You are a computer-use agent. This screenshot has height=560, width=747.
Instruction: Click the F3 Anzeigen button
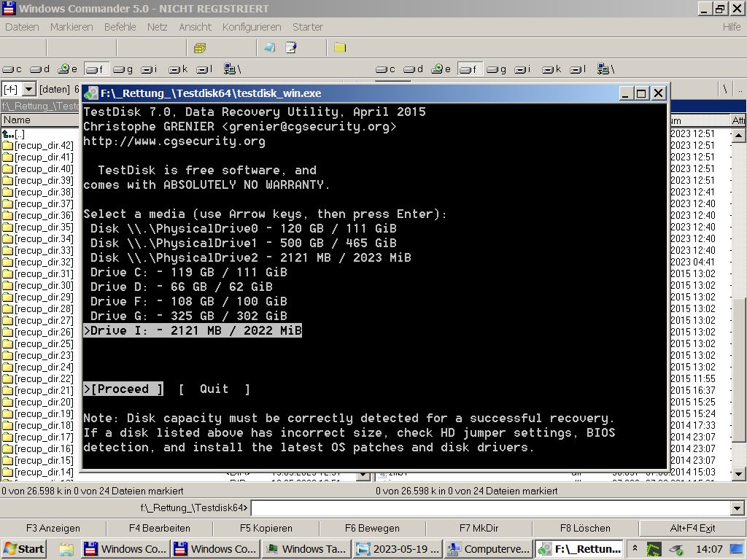[x=53, y=528]
